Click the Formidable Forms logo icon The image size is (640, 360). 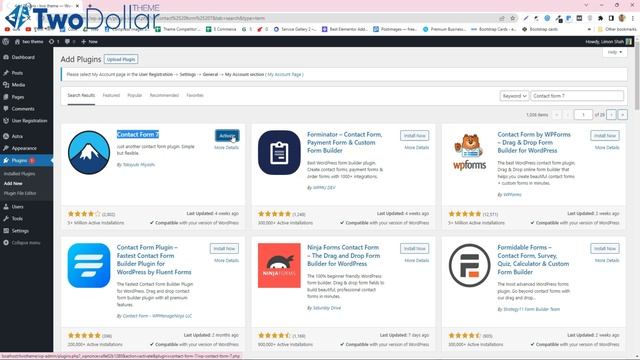tap(469, 266)
